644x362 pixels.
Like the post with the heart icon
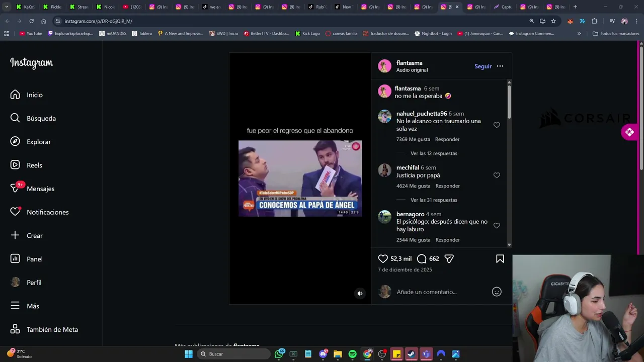383,258
